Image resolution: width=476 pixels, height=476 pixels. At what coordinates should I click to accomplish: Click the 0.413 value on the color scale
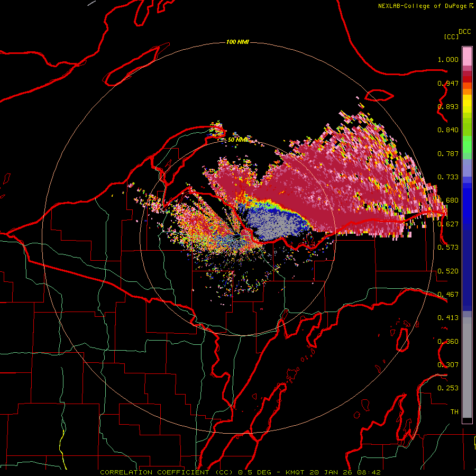click(x=448, y=318)
